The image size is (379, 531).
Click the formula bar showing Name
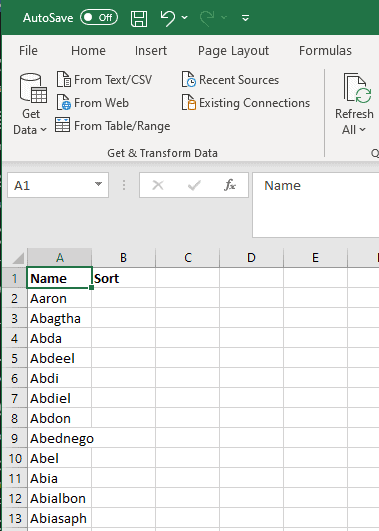(x=316, y=205)
